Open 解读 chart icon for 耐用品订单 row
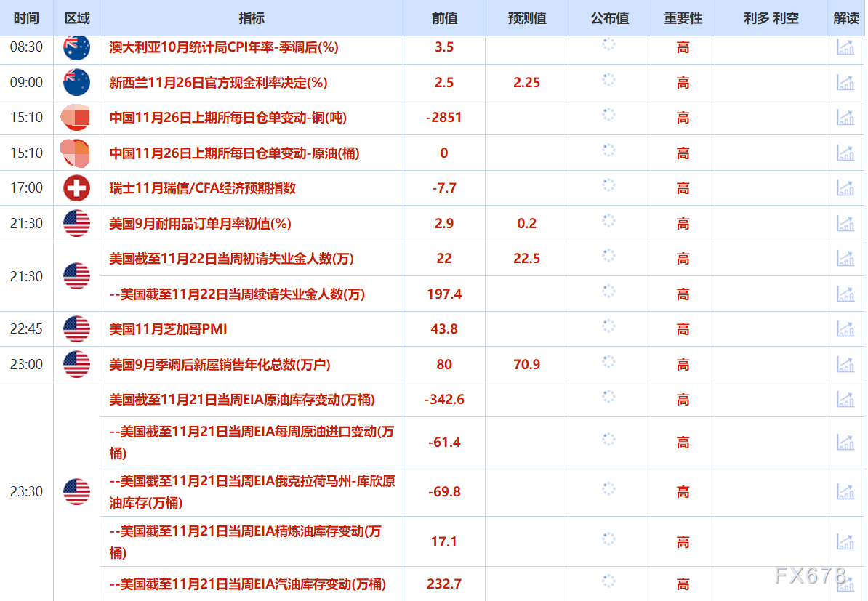This screenshot has width=868, height=601. tap(845, 223)
